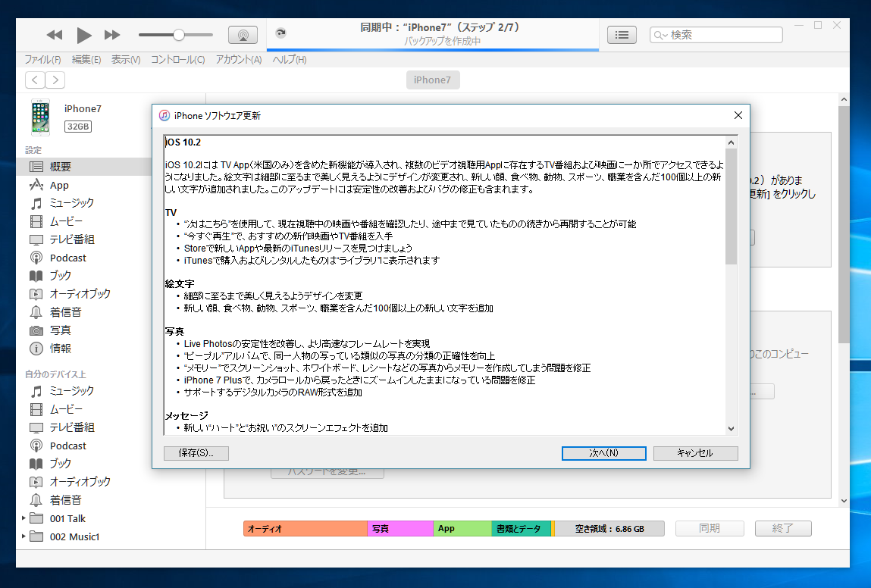This screenshot has width=871, height=588.
Task: Click the play button
Action: 83,35
